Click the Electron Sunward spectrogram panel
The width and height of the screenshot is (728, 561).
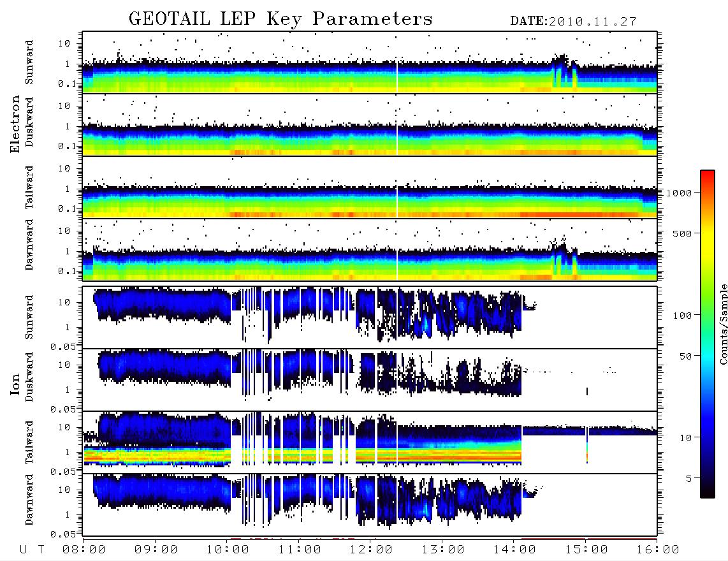(x=370, y=62)
